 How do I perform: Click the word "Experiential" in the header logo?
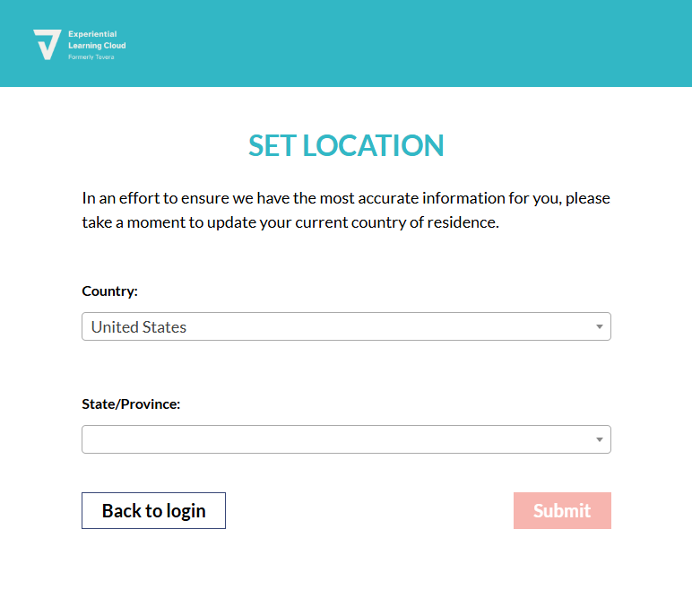point(92,34)
